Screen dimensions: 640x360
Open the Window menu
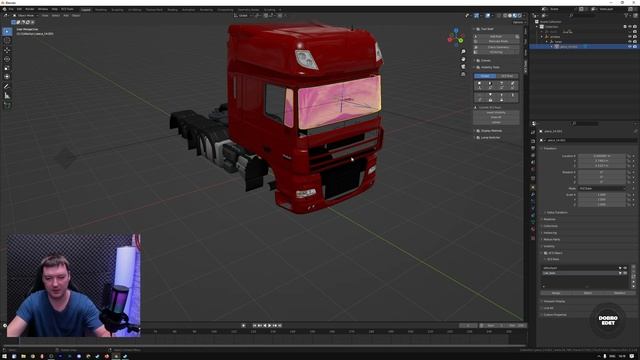(x=42, y=9)
